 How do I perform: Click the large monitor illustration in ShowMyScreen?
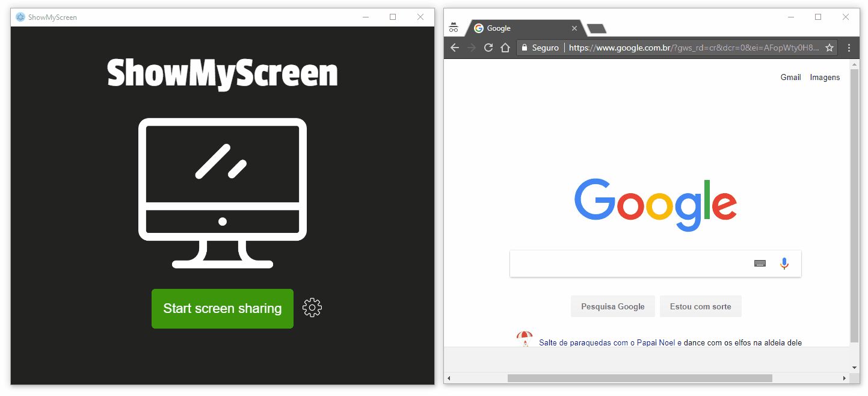223,193
